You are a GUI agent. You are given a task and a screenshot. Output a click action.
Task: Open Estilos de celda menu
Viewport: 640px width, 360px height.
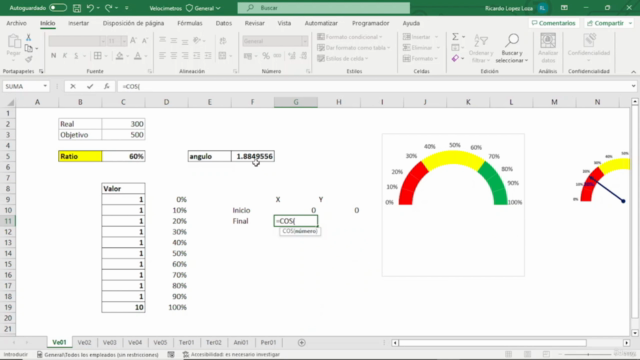[343, 58]
